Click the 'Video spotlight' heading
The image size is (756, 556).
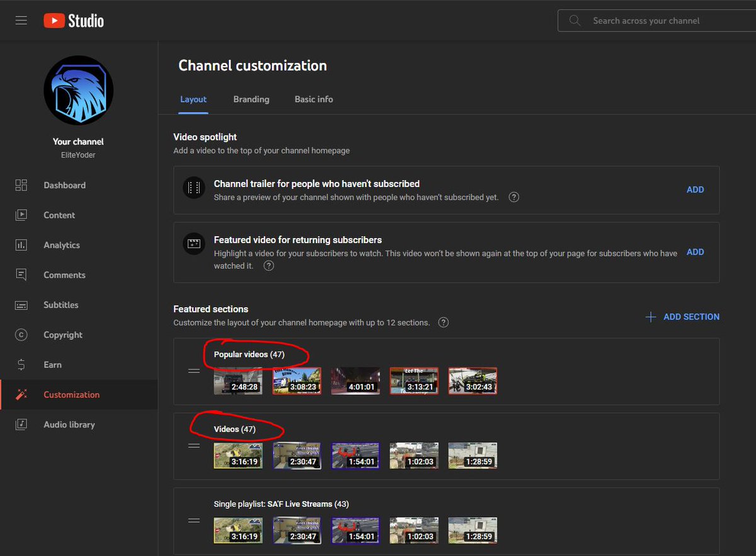coord(205,137)
